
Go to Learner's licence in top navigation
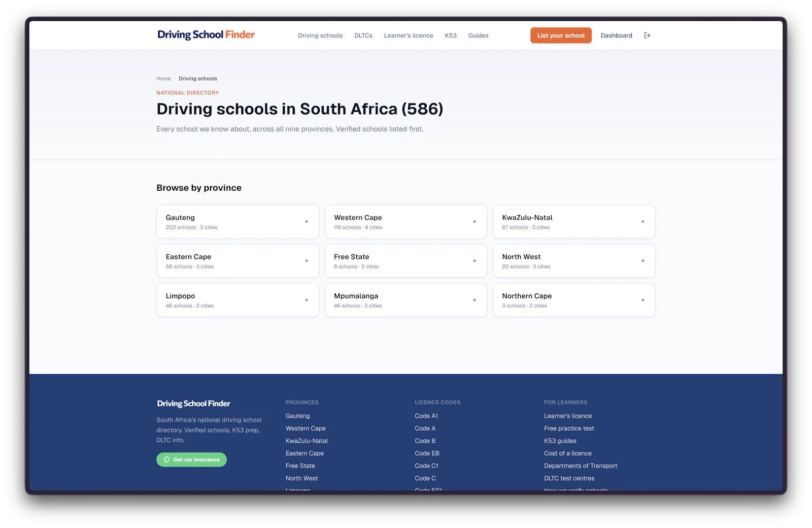coord(409,36)
